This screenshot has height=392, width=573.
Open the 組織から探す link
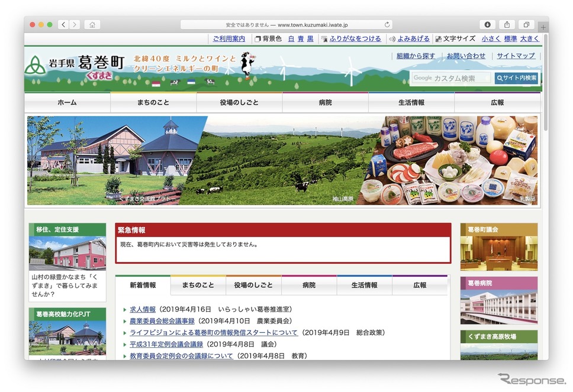click(x=416, y=56)
